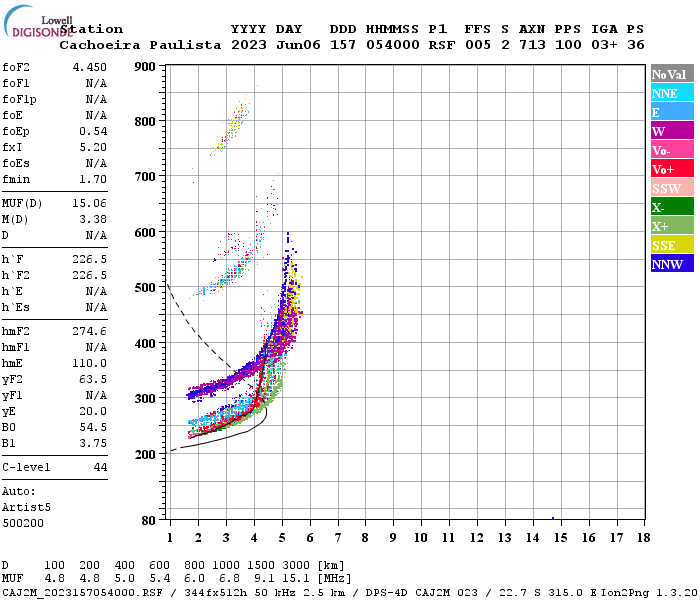
Task: Click the 10 MHz frequency axis label
Action: [x=421, y=538]
